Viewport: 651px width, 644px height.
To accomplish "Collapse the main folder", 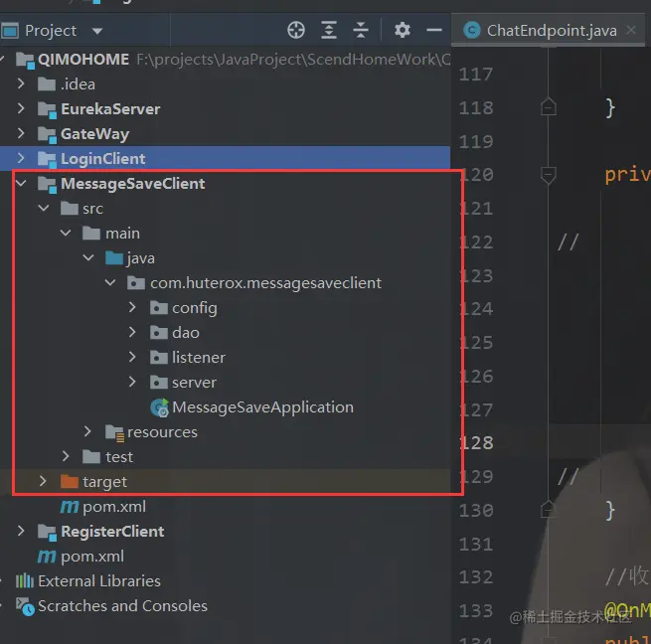I will (66, 233).
